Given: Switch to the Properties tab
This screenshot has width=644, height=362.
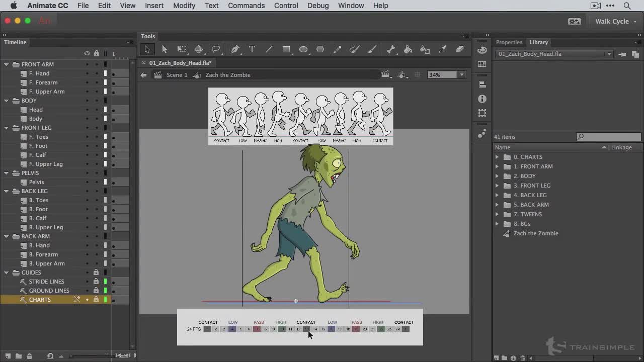Looking at the screenshot, I should [509, 42].
